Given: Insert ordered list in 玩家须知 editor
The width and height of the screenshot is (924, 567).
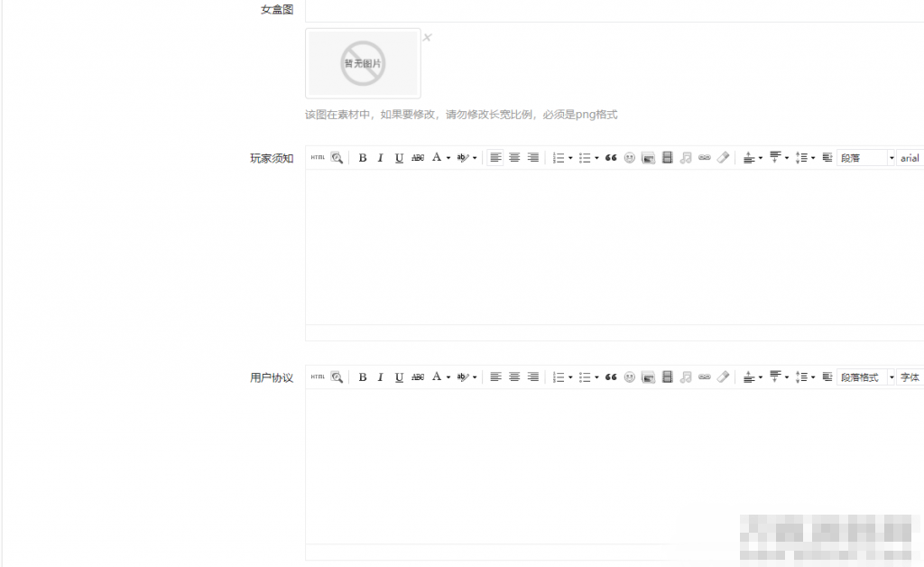Looking at the screenshot, I should [558, 157].
